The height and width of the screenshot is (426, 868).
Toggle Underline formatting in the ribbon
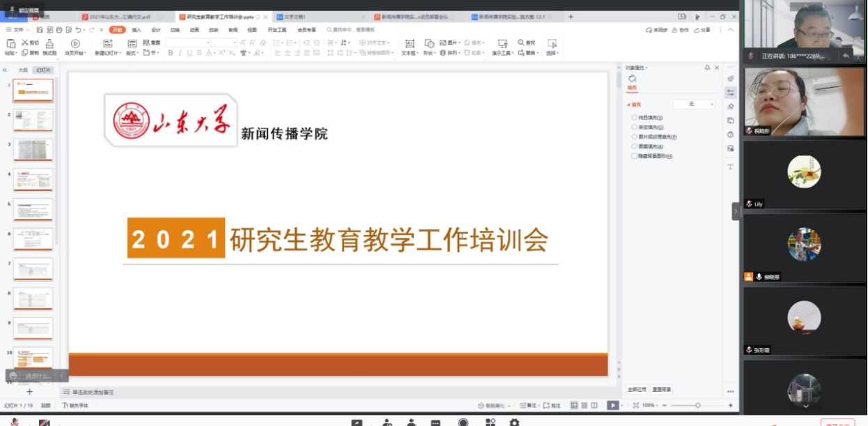(189, 53)
